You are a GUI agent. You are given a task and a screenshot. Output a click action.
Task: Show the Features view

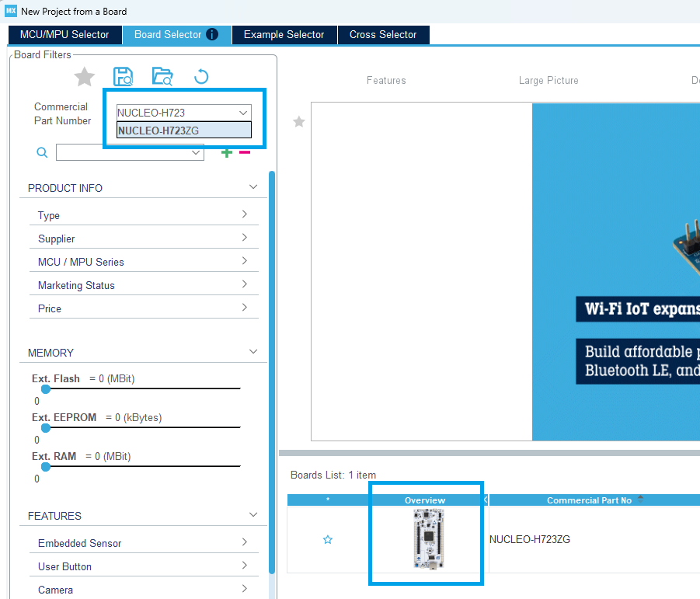tap(386, 80)
